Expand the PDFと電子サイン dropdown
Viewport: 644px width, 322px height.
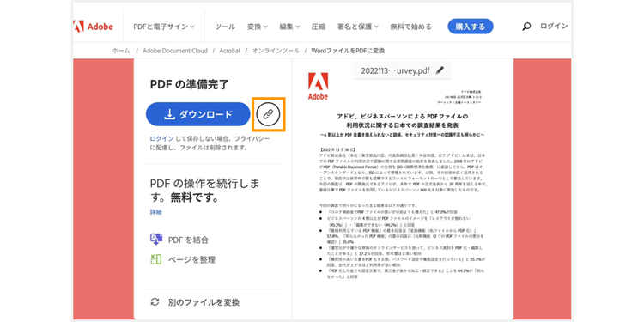click(164, 27)
